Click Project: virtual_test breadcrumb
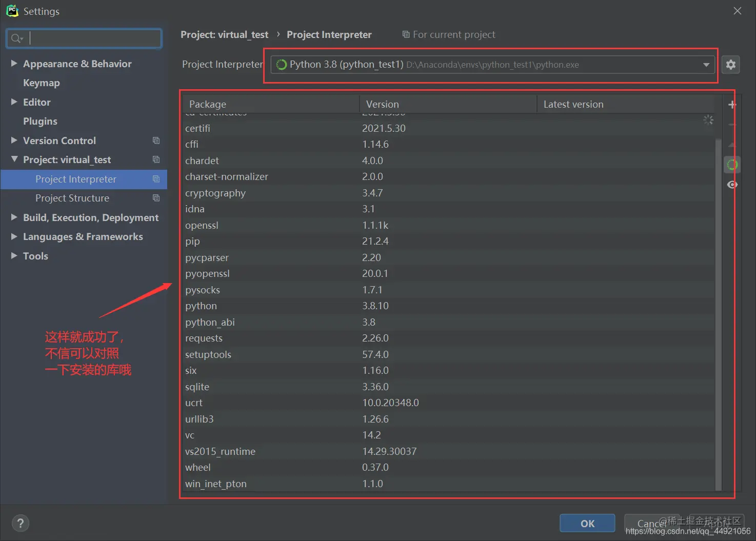 pyautogui.click(x=224, y=34)
